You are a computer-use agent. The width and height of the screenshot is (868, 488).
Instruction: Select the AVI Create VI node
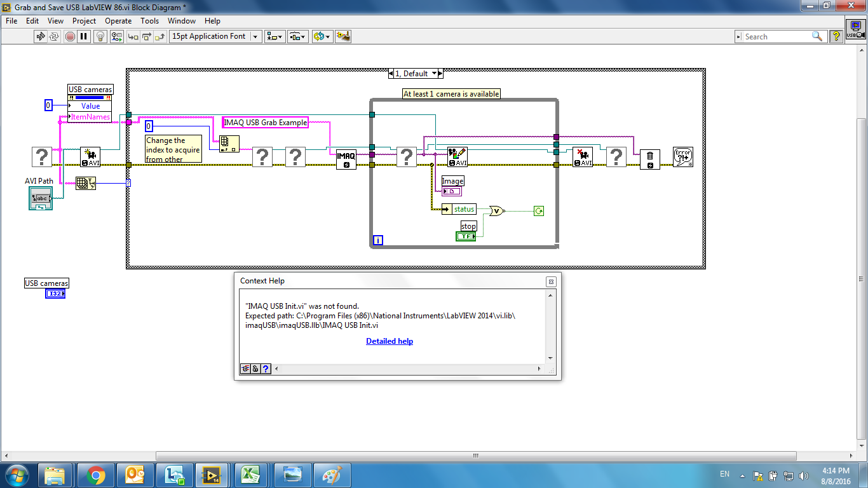tap(90, 157)
